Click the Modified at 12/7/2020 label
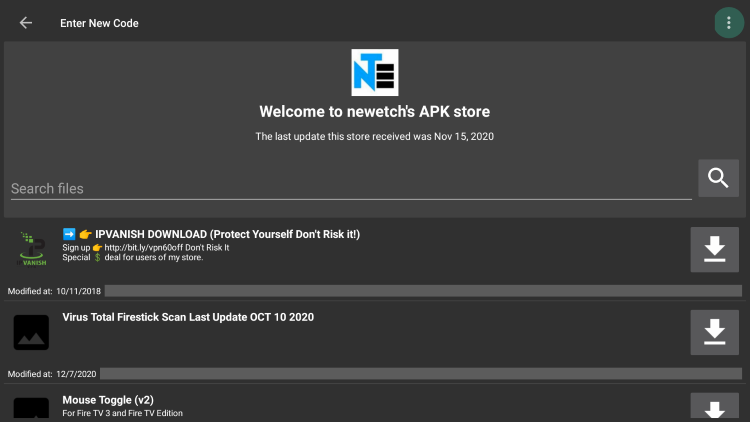 (x=52, y=374)
